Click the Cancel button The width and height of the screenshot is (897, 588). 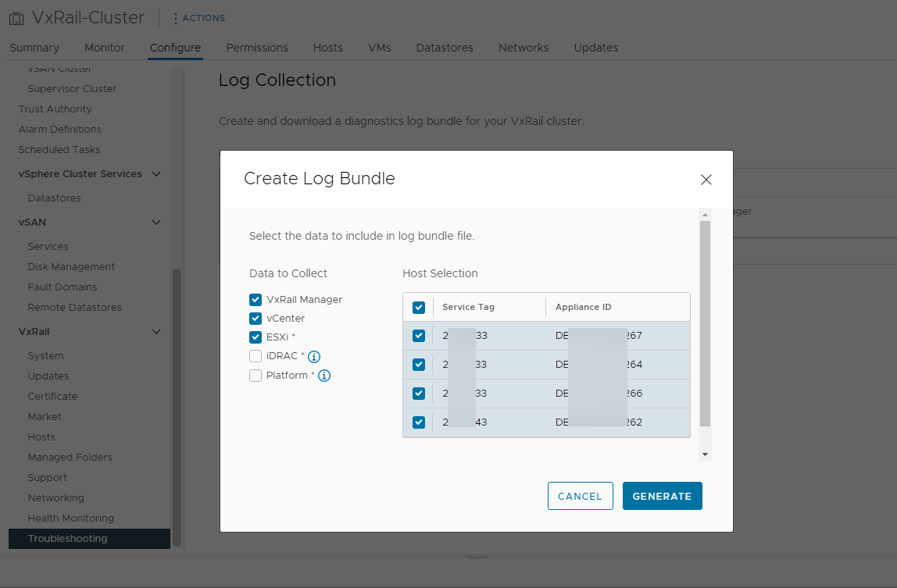click(x=580, y=496)
